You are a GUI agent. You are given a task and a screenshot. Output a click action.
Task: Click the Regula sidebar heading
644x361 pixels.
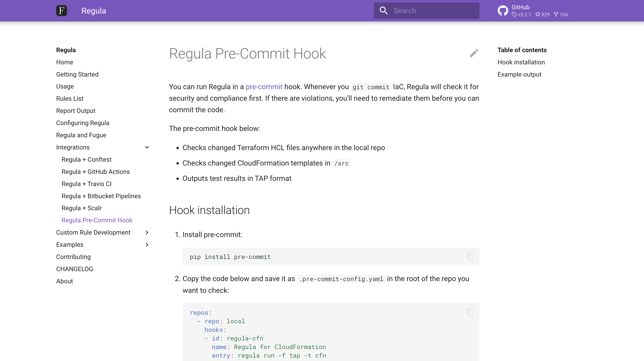(x=66, y=50)
